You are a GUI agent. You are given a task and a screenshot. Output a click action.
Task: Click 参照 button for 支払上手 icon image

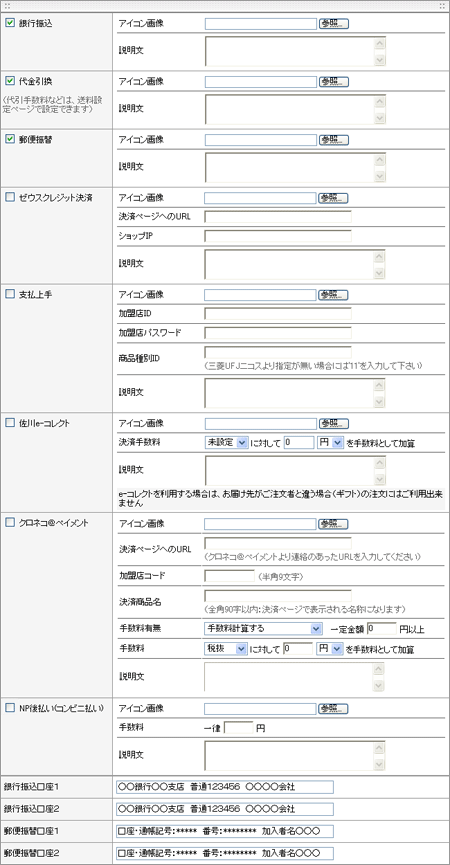[334, 295]
